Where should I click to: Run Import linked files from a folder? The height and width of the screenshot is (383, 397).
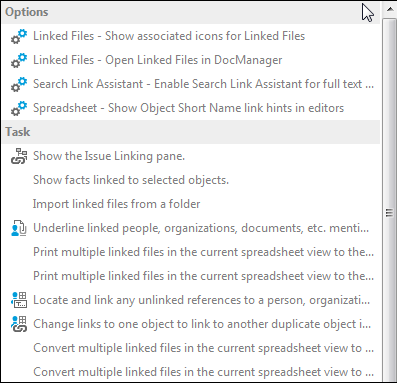click(191, 204)
